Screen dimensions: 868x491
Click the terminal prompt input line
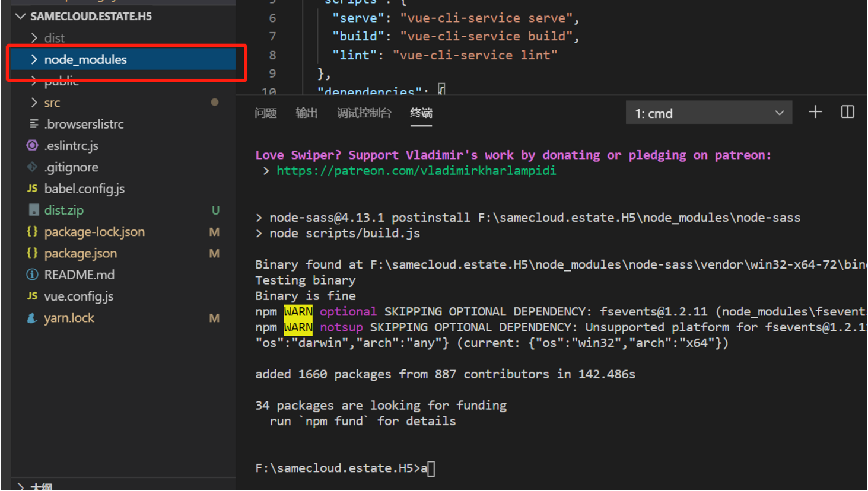(x=345, y=468)
